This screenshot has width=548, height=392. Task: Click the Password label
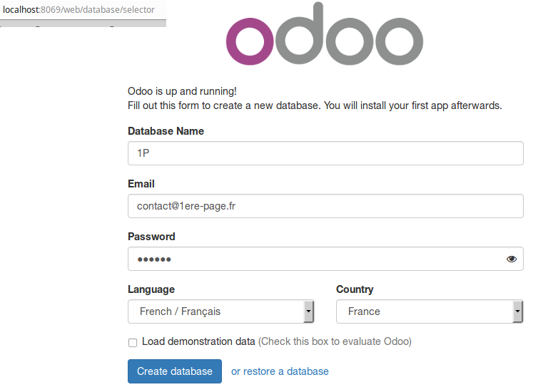pos(151,237)
